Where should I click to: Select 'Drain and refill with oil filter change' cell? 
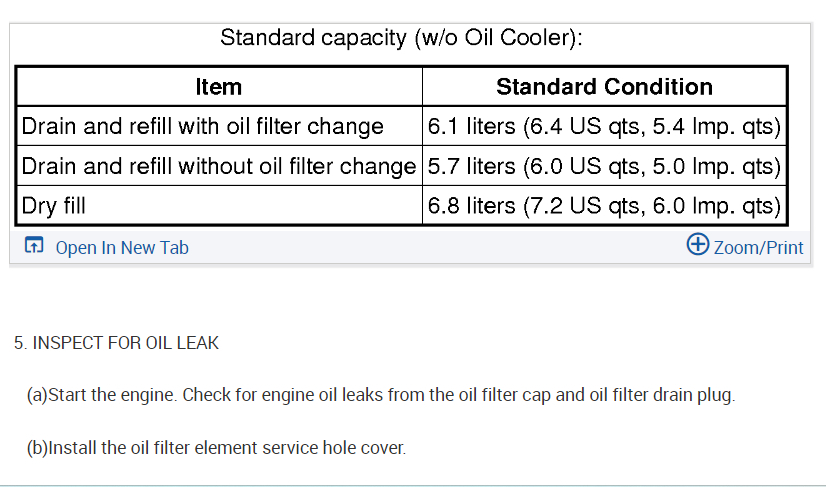pyautogui.click(x=203, y=126)
